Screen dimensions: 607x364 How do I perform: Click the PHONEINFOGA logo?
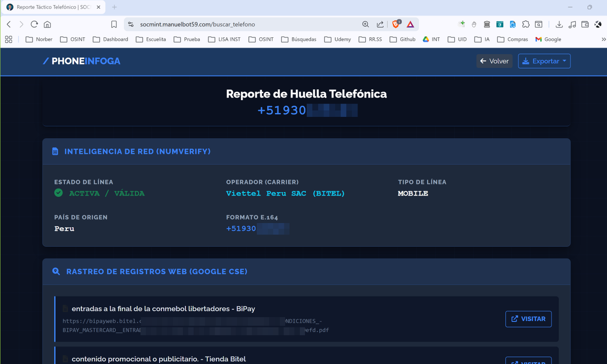[x=81, y=61]
